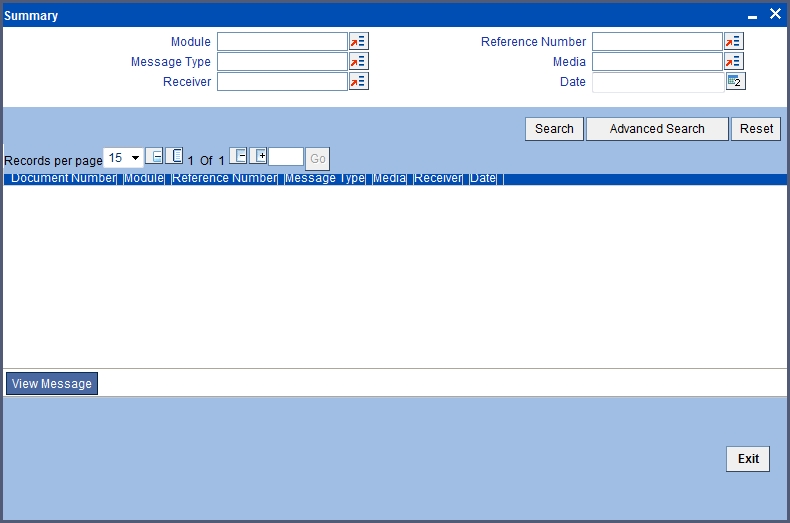
Task: Sort by Module column header
Action: pyautogui.click(x=144, y=178)
